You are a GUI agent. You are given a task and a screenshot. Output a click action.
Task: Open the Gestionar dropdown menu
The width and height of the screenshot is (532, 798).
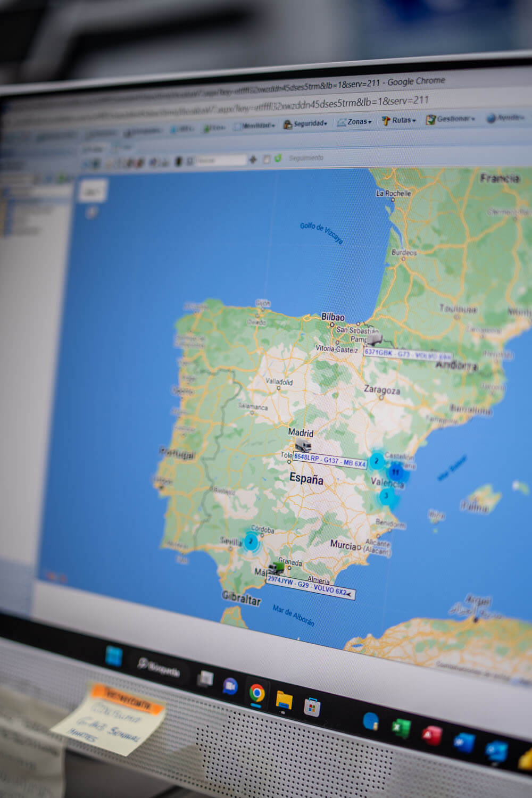pyautogui.click(x=450, y=119)
